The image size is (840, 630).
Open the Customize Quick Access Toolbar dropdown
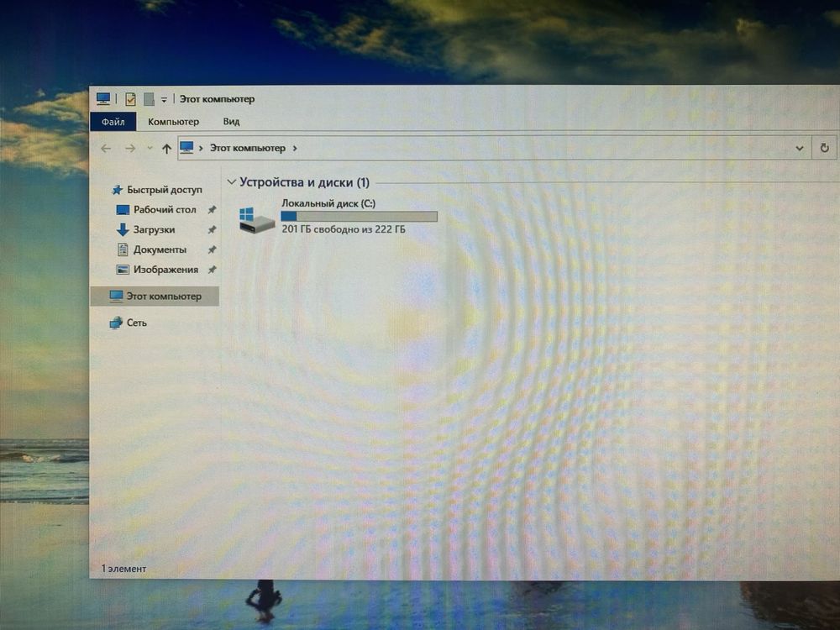click(164, 100)
